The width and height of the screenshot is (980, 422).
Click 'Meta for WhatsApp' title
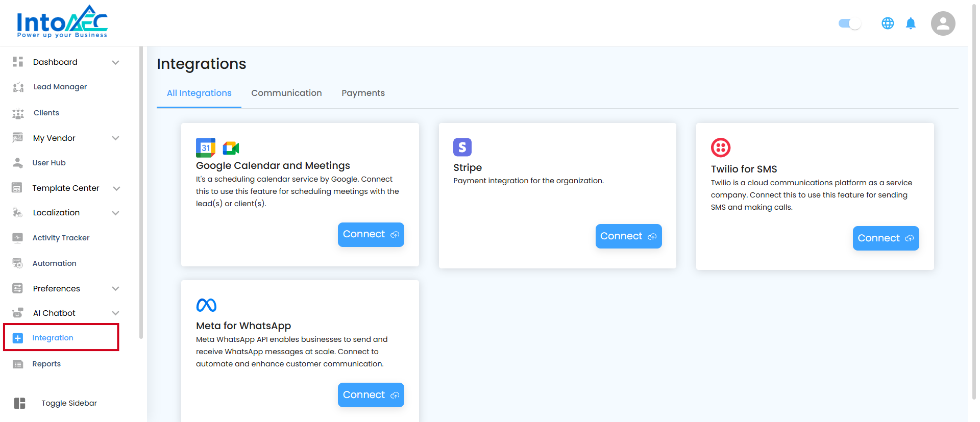pos(243,326)
